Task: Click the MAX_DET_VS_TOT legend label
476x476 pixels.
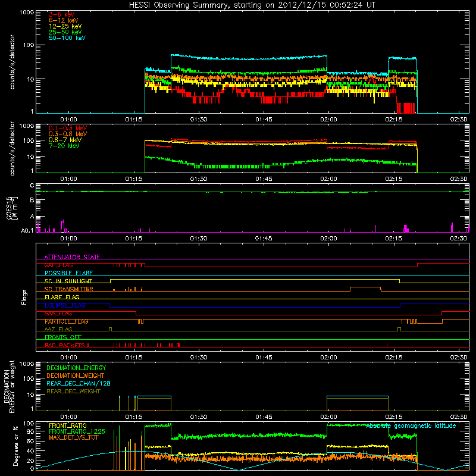Action: click(73, 437)
